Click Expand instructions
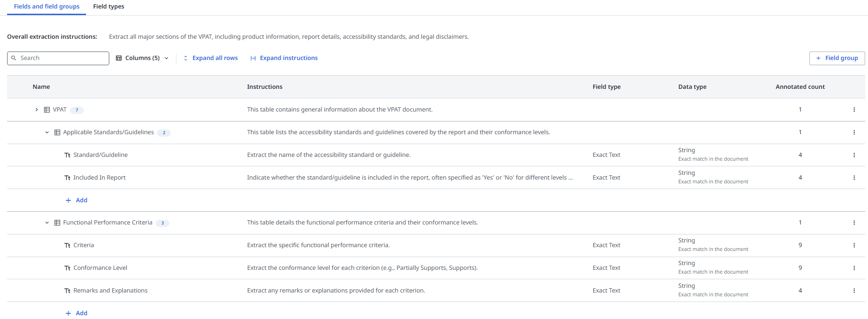This screenshot has width=868, height=319. pos(284,58)
